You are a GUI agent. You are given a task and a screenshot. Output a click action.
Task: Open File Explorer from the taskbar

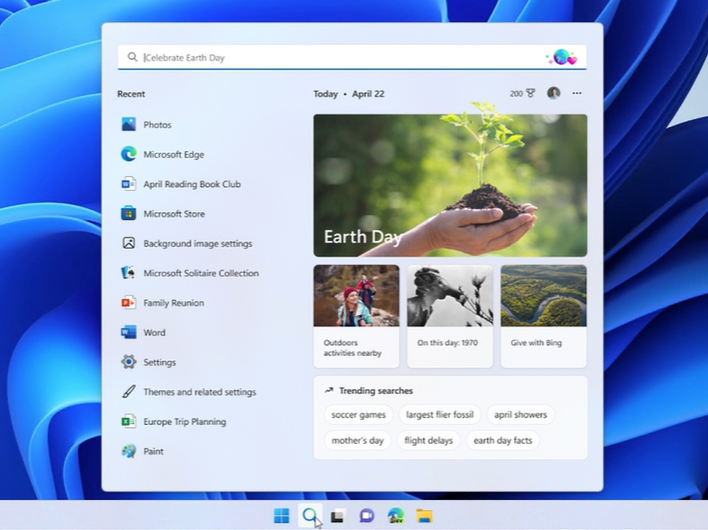coord(424,516)
